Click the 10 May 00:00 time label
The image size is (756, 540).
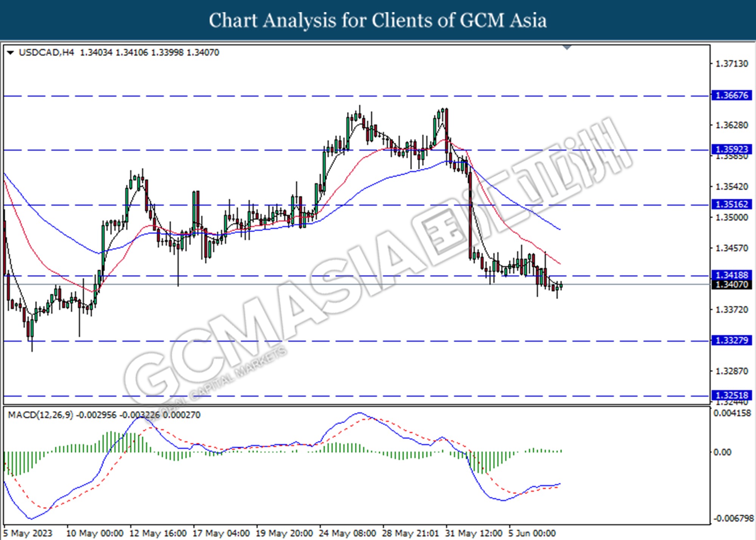(95, 534)
